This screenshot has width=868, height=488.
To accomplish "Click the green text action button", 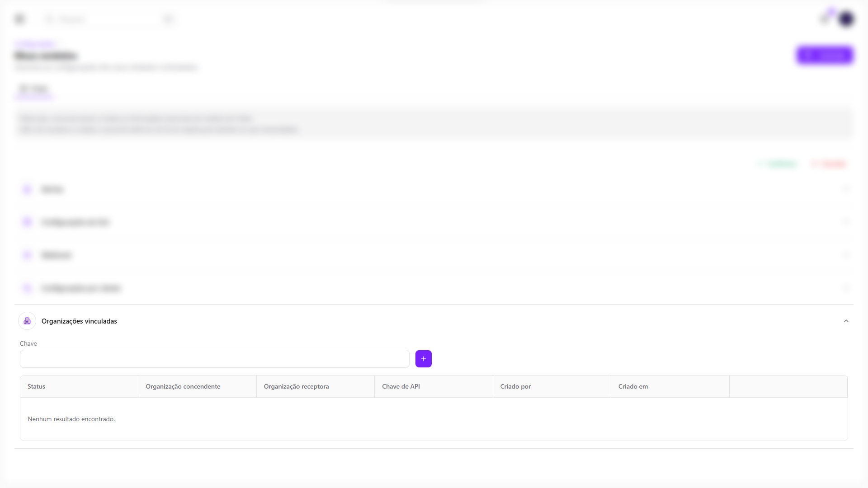I will (x=778, y=164).
